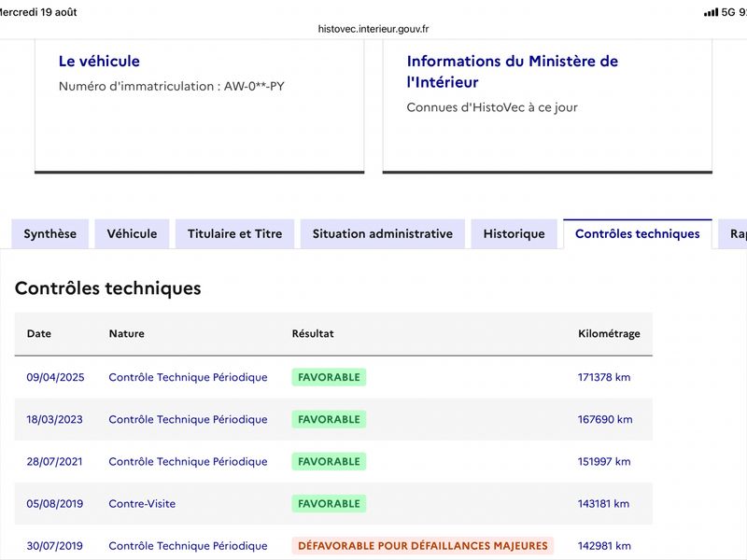Screen dimensions: 747x560
Task: Click the 28/07/2021 Contrôle Technique Périodique entry
Action: [188, 461]
